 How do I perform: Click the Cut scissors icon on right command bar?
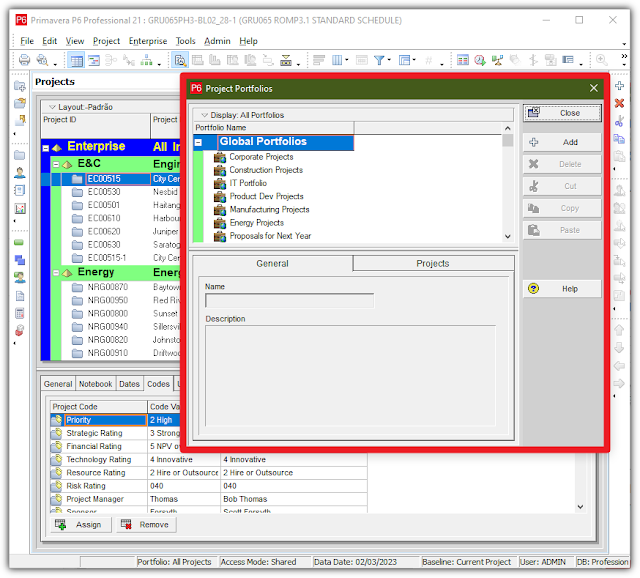[x=620, y=121]
